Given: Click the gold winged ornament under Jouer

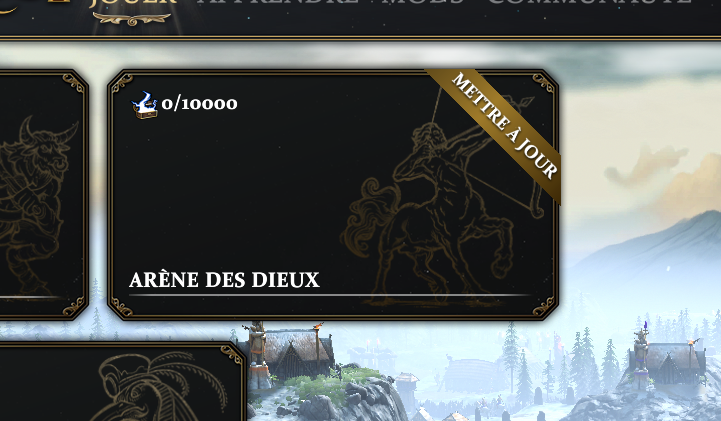Looking at the screenshot, I should (132, 19).
